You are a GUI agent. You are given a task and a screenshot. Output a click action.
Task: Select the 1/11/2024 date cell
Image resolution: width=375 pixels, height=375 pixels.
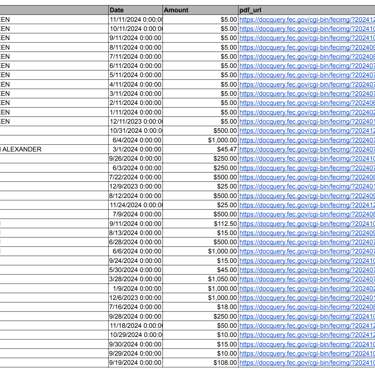click(x=136, y=112)
